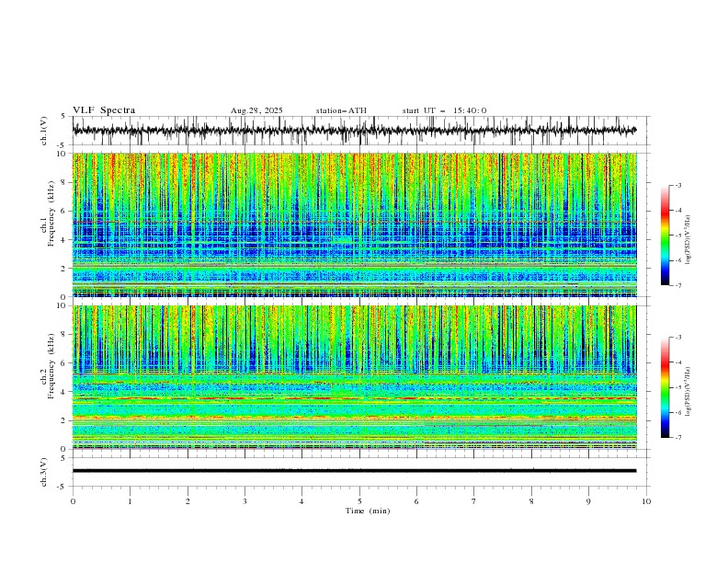Click the ch.1 voltage waveform trace panel
This screenshot has width=728, height=563.
tap(360, 131)
